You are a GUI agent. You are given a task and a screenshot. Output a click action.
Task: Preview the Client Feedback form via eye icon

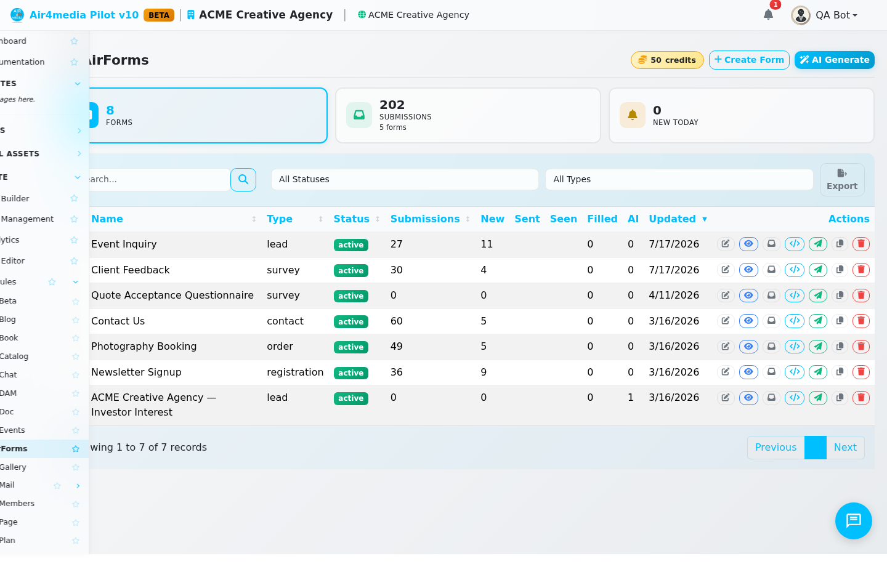748,270
